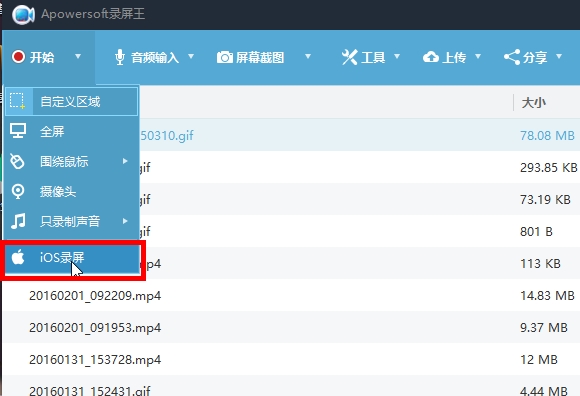This screenshot has width=580, height=396.
Task: Click the 开始 record button label
Action: 42,57
